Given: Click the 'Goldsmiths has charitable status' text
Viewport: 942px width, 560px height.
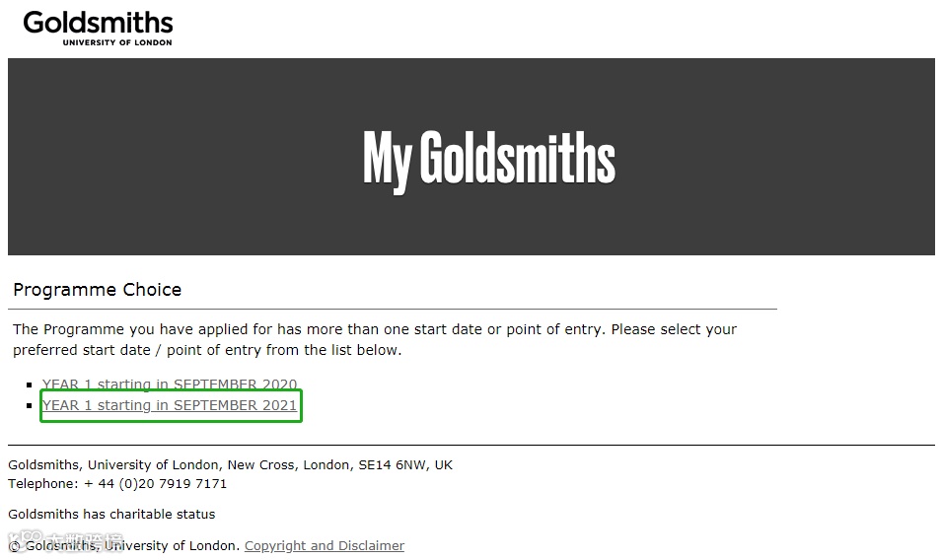Looking at the screenshot, I should point(111,515).
